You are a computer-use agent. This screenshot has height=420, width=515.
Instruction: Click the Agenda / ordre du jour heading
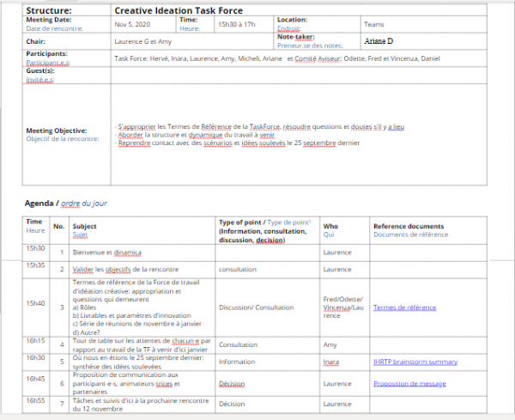(x=66, y=204)
